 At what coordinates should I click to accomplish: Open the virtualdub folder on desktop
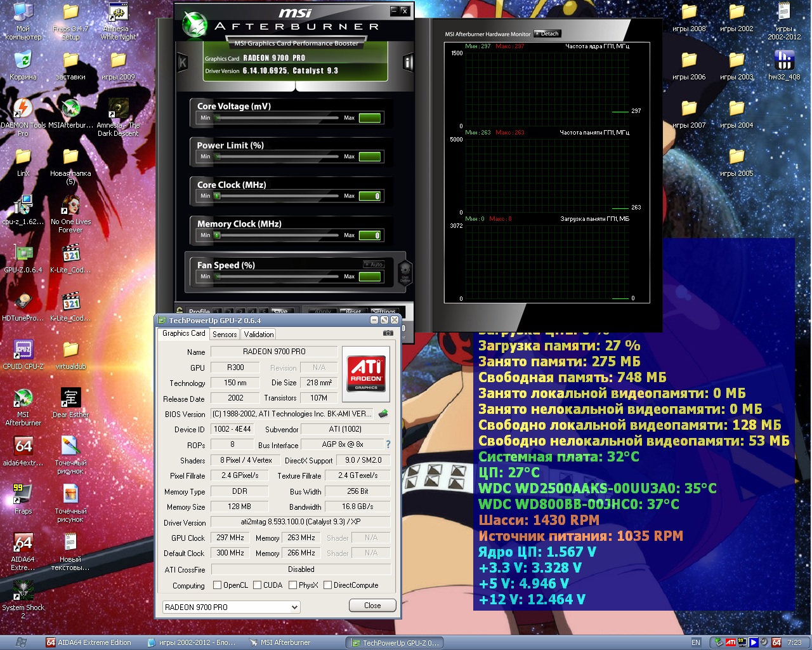(x=70, y=355)
